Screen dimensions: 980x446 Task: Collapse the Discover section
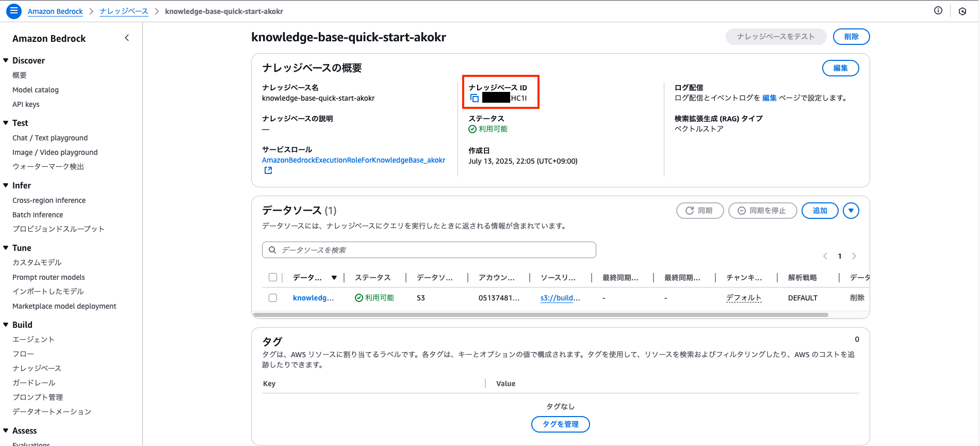(x=6, y=60)
